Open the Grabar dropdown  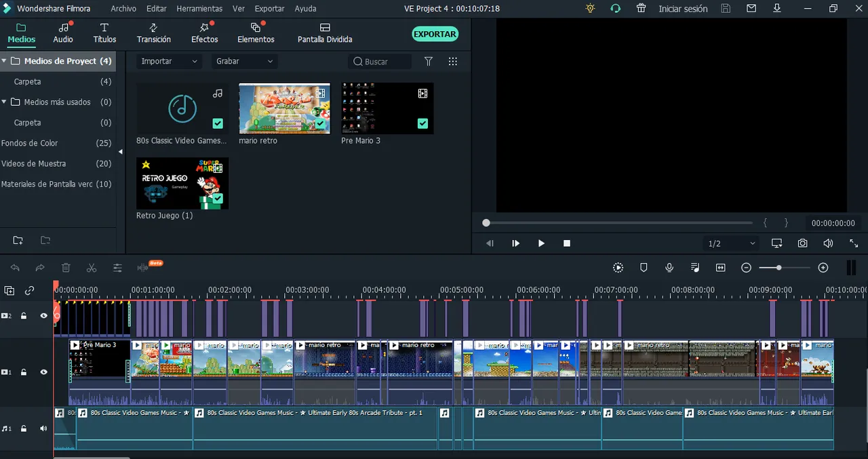244,61
